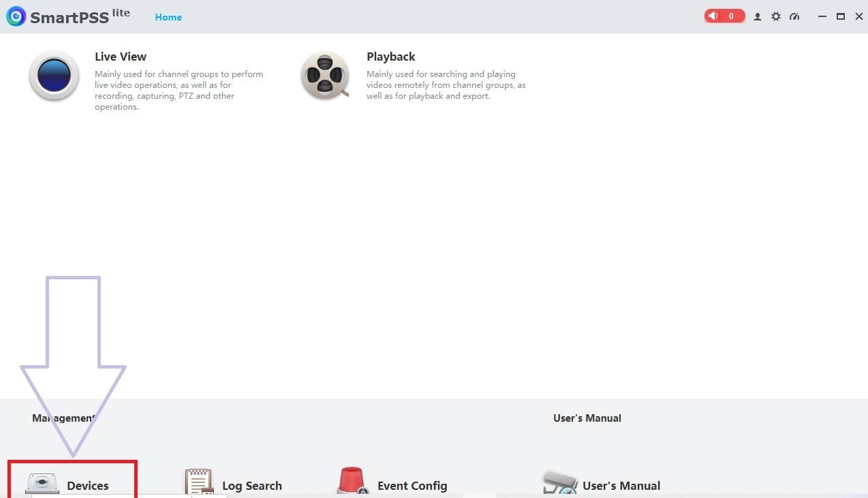Viewport: 868px width, 498px height.
Task: Mute the alarm sound indicator
Action: [x=713, y=15]
